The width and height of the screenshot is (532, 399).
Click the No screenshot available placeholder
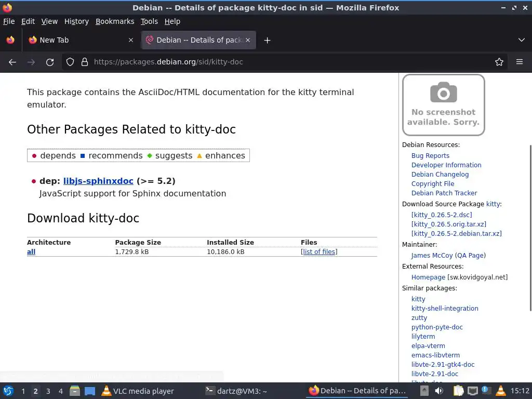[444, 105]
